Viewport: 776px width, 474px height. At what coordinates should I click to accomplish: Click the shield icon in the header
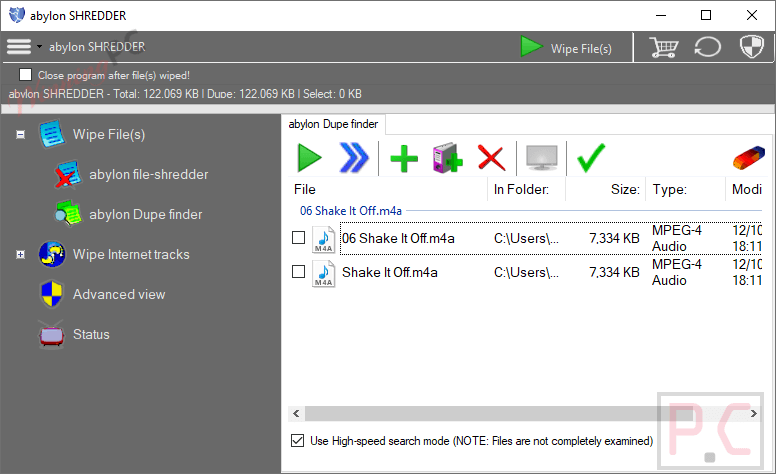[x=752, y=47]
